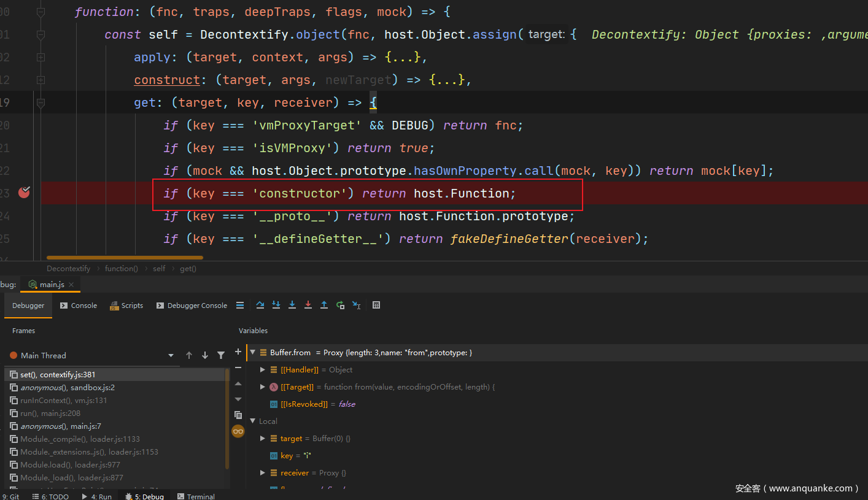Switch to Debugger Console tab

tap(192, 306)
